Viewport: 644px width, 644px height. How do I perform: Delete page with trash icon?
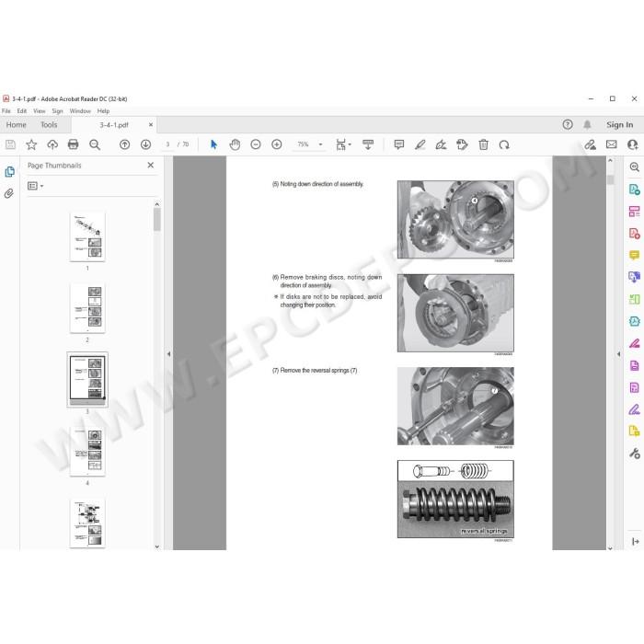[x=483, y=144]
